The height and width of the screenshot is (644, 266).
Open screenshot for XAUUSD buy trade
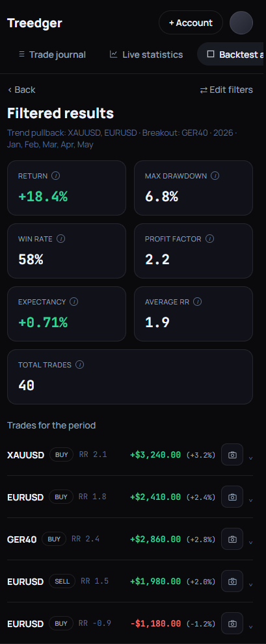coord(232,454)
